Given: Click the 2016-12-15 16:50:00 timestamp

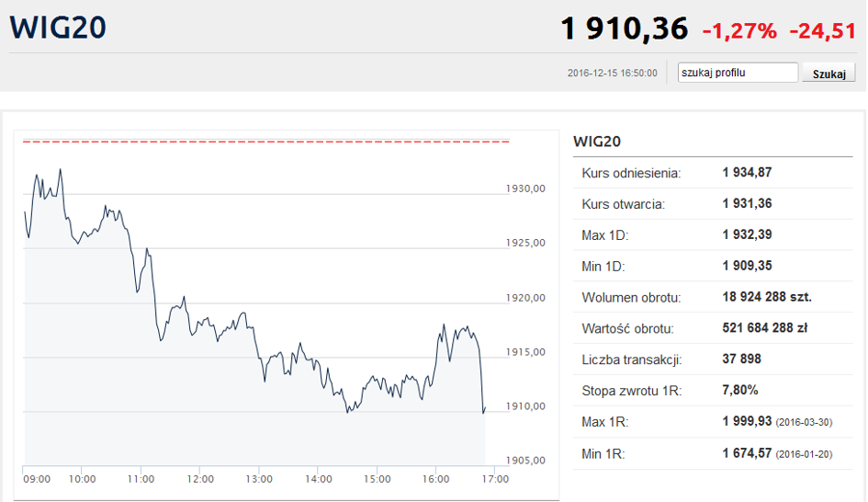Looking at the screenshot, I should click(x=613, y=74).
